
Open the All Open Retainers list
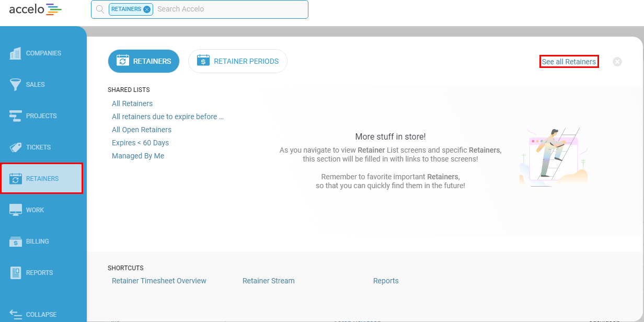(x=142, y=130)
